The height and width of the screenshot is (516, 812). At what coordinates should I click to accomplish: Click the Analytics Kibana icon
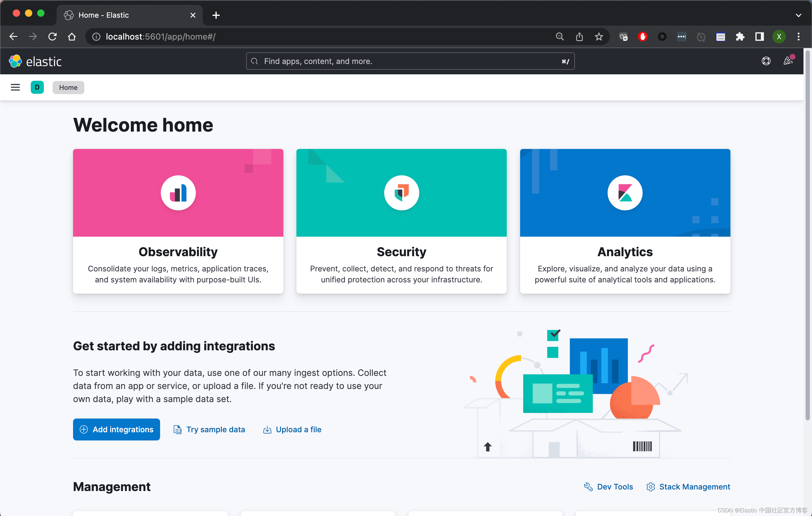pyautogui.click(x=625, y=193)
